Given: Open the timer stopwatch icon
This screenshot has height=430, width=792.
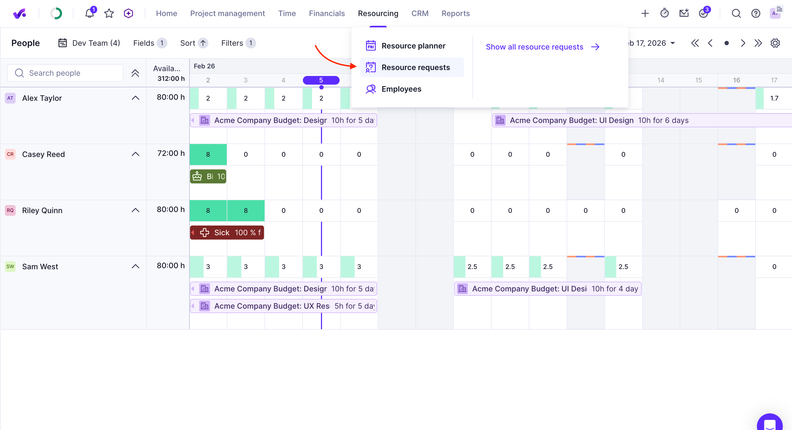Looking at the screenshot, I should pyautogui.click(x=665, y=14).
